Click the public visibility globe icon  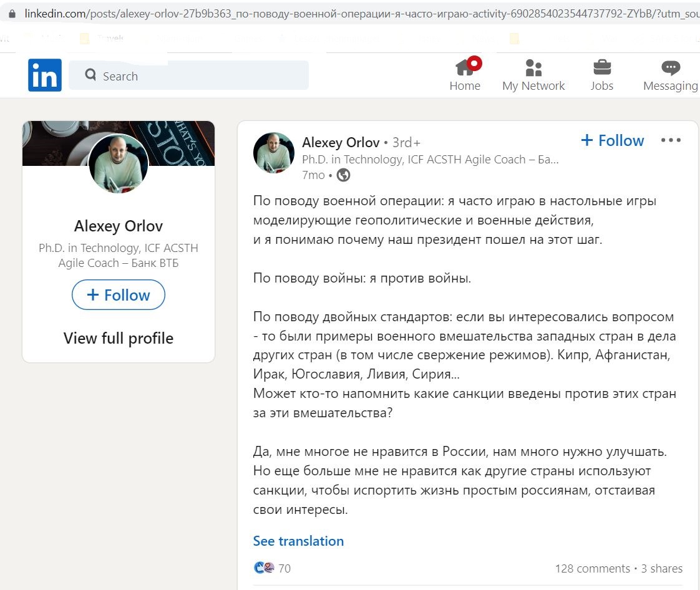point(343,175)
